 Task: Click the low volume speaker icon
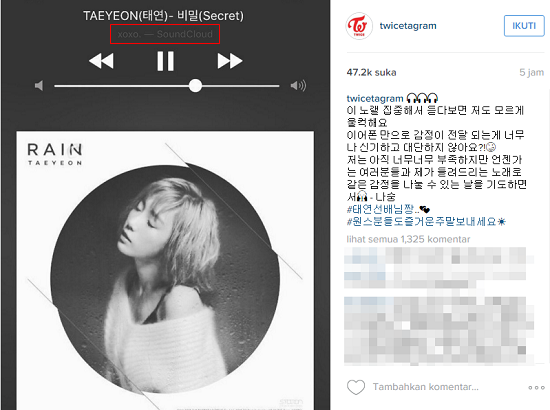click(x=39, y=86)
